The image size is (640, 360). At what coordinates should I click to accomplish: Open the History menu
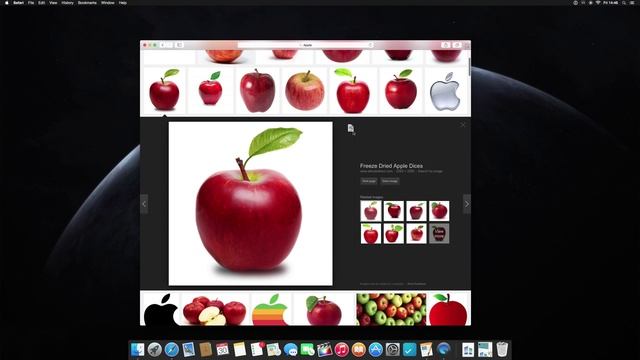(67, 3)
